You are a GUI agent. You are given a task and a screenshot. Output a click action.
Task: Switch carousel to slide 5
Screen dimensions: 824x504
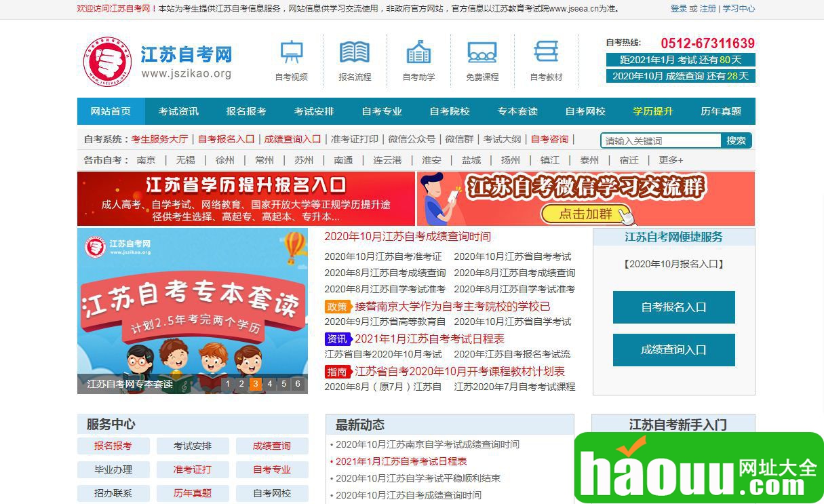283,384
